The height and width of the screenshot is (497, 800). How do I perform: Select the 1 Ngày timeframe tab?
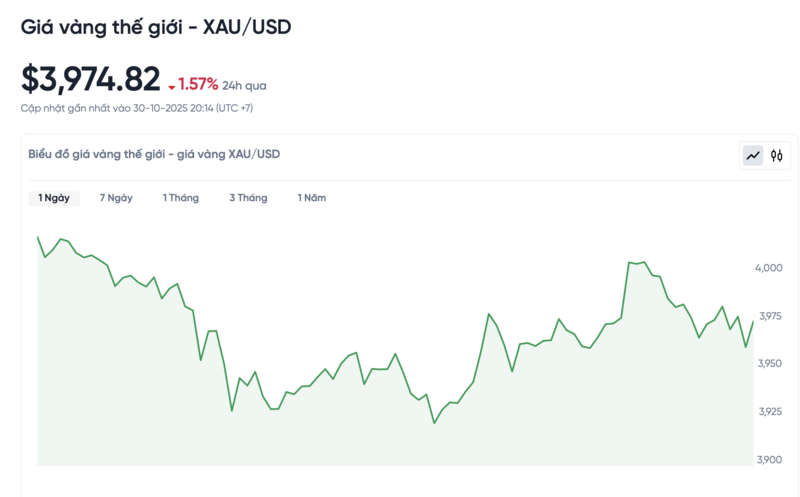[54, 198]
